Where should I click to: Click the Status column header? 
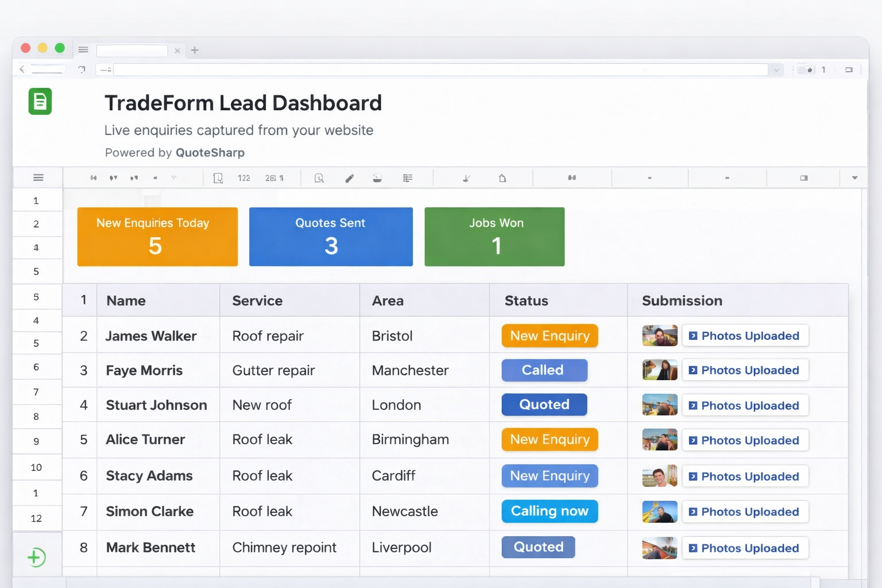[526, 300]
